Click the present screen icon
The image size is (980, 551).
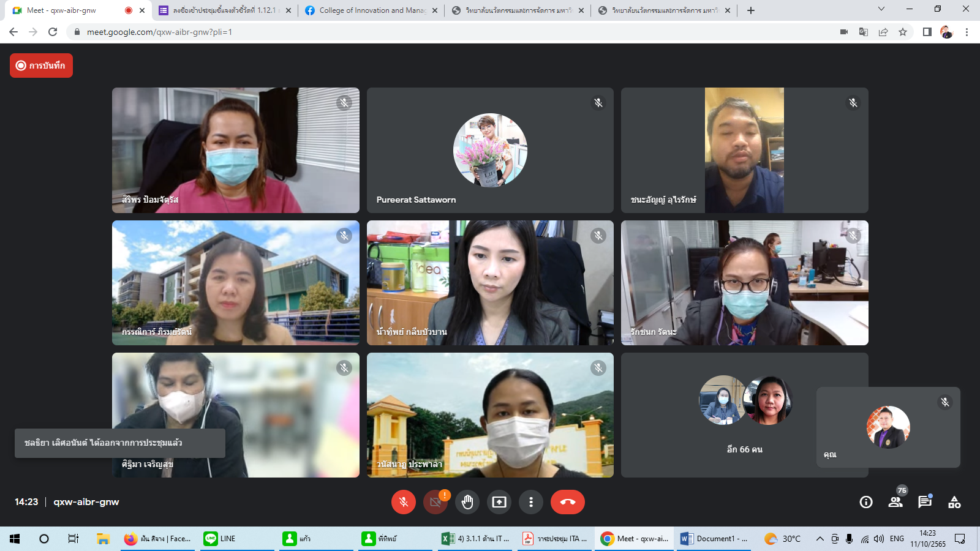pyautogui.click(x=499, y=502)
